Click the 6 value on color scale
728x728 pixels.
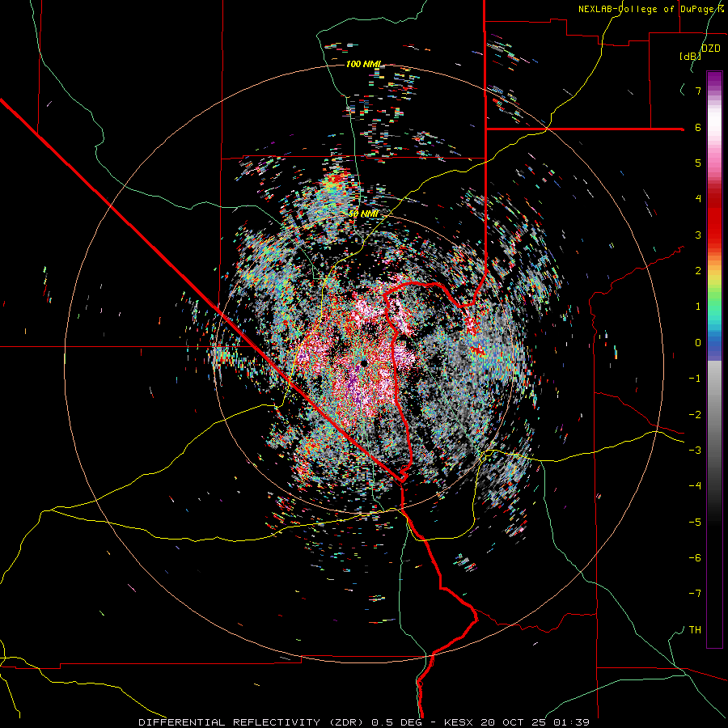(698, 127)
